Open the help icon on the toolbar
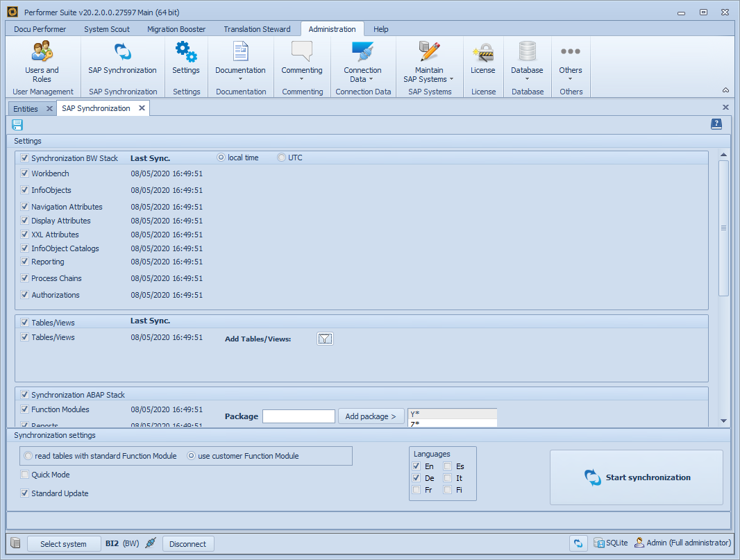The height and width of the screenshot is (560, 740). tap(716, 124)
